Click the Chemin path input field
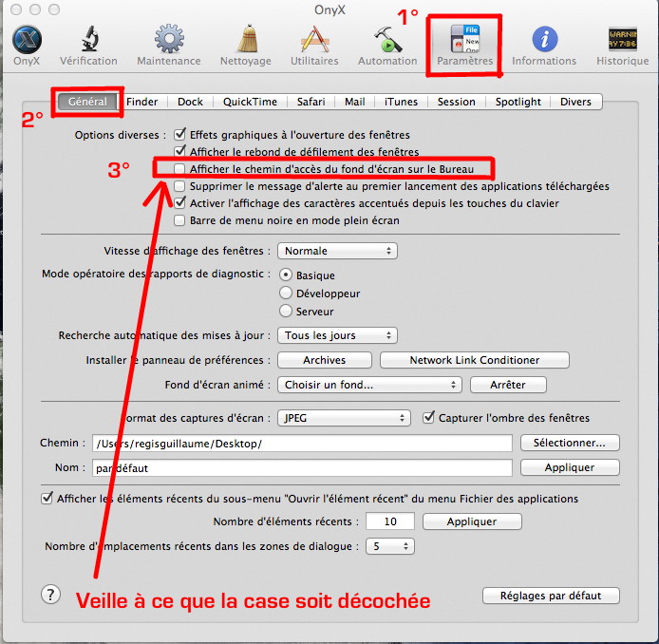The image size is (659, 644). pos(302,443)
